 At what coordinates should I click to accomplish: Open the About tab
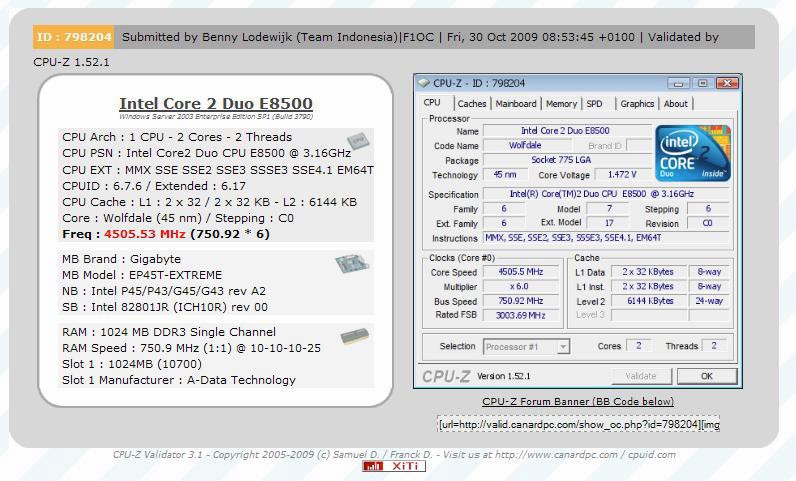[x=675, y=104]
